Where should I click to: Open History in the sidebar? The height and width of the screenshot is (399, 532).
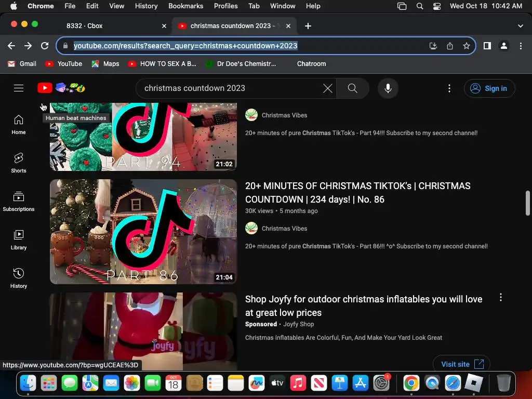coord(19,278)
